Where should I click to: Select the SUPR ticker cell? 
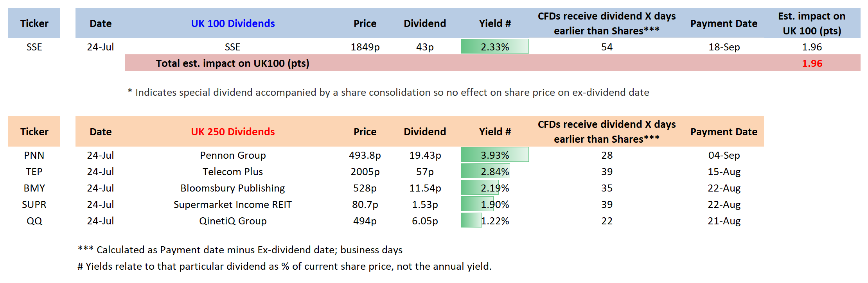(34, 204)
